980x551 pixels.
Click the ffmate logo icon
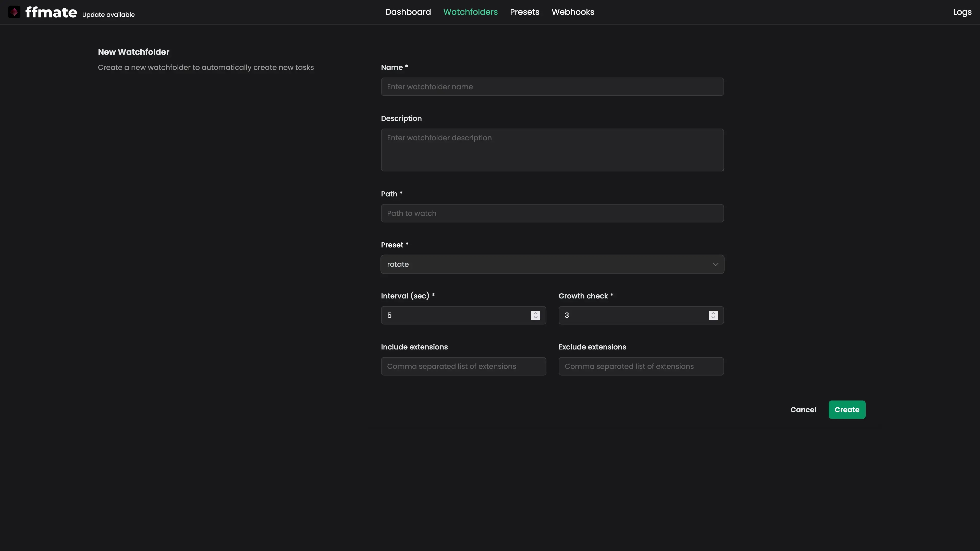tap(14, 12)
